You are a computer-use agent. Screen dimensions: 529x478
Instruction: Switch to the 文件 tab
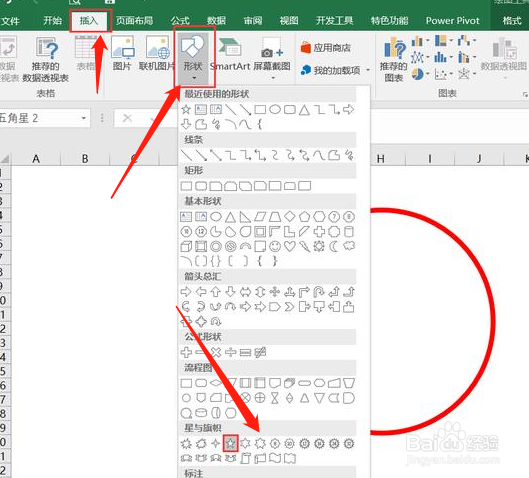[9, 21]
